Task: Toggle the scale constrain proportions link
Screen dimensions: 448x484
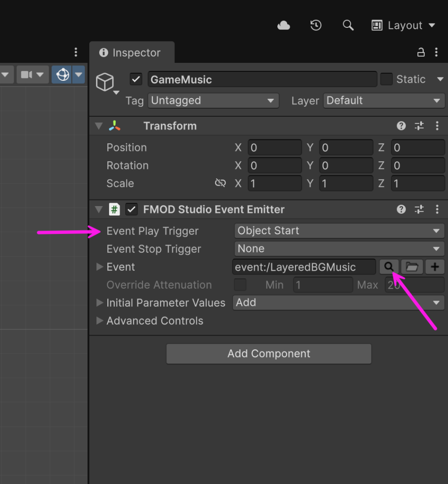Action: click(220, 183)
